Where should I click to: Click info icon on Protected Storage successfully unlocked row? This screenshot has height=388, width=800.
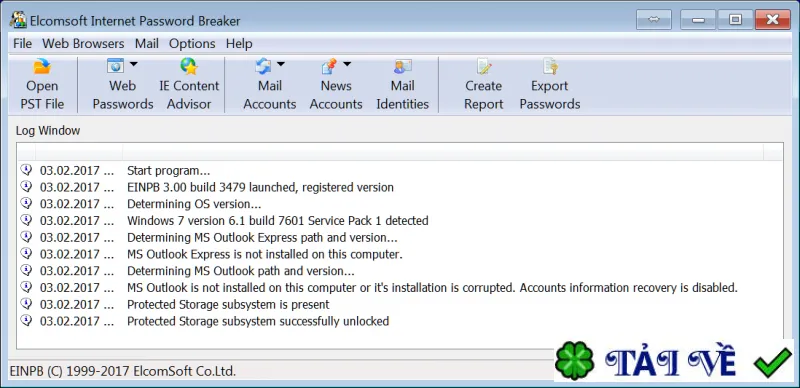tap(26, 321)
